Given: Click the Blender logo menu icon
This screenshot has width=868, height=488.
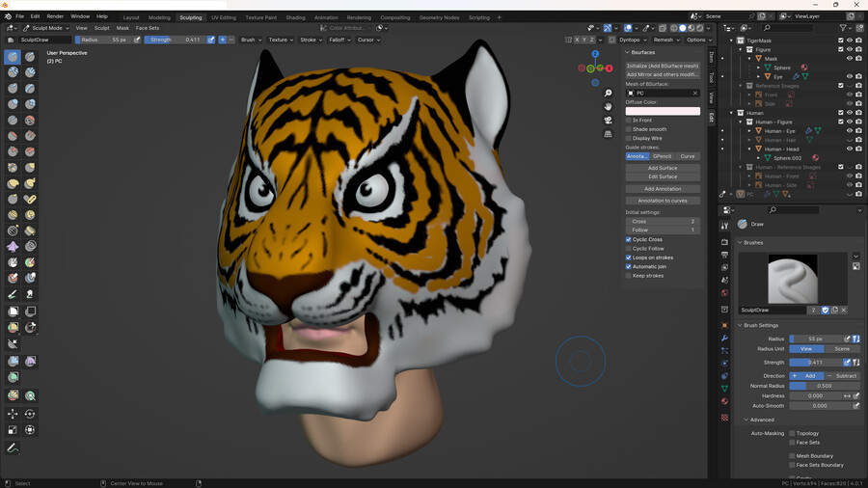Looking at the screenshot, I should 7,16.
